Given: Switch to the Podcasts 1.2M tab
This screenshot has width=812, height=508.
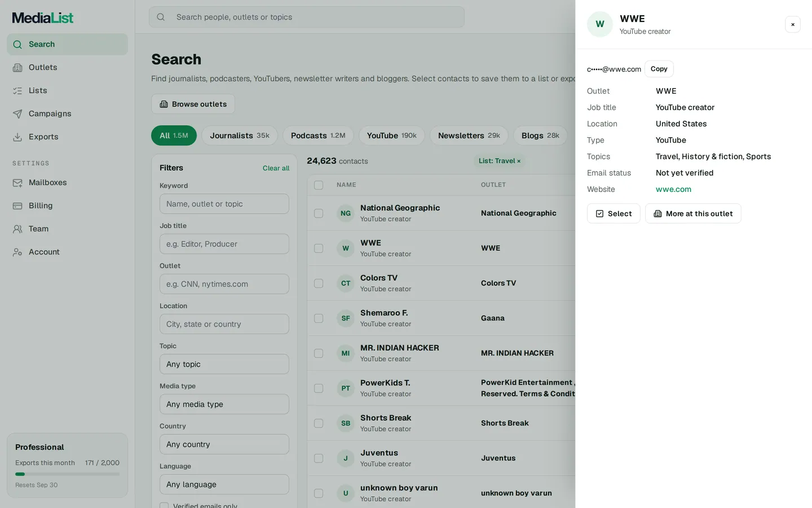Looking at the screenshot, I should [318, 135].
